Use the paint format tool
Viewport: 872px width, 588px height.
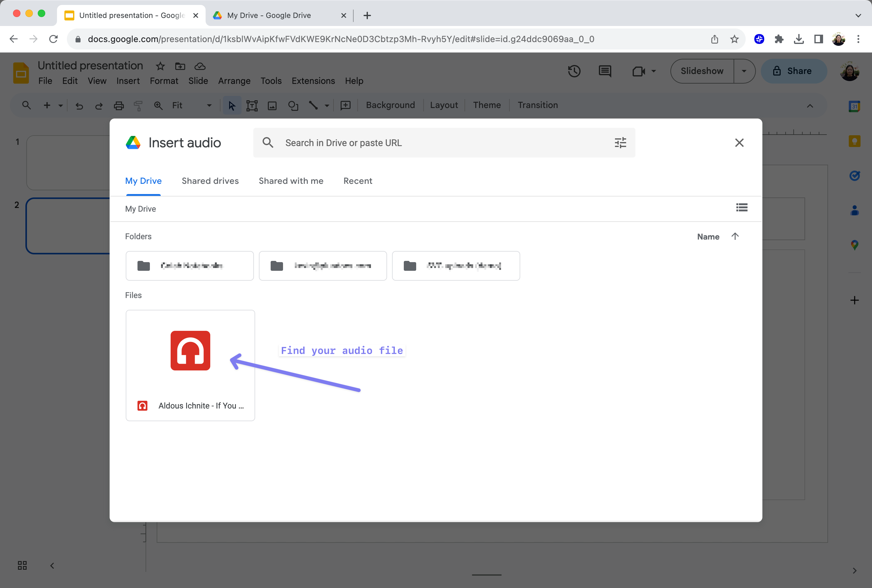coord(138,105)
